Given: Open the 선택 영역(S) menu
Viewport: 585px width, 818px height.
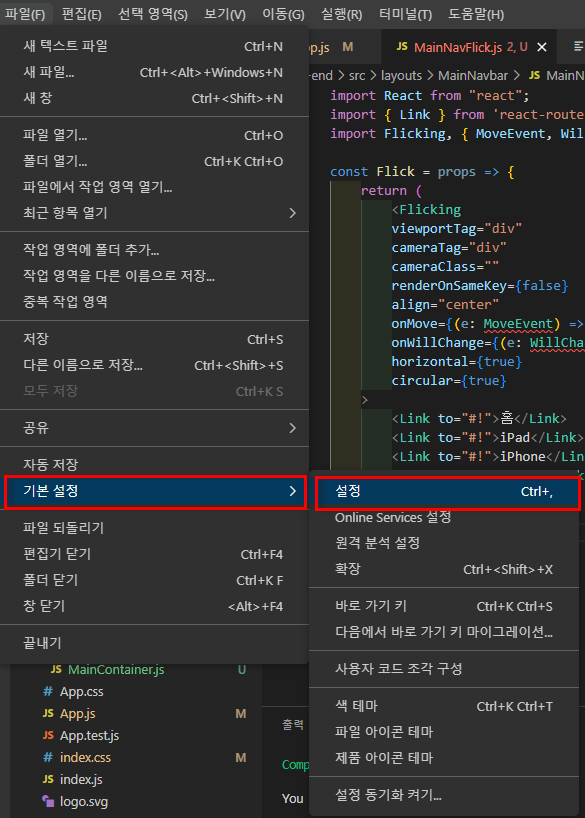Looking at the screenshot, I should [x=153, y=14].
